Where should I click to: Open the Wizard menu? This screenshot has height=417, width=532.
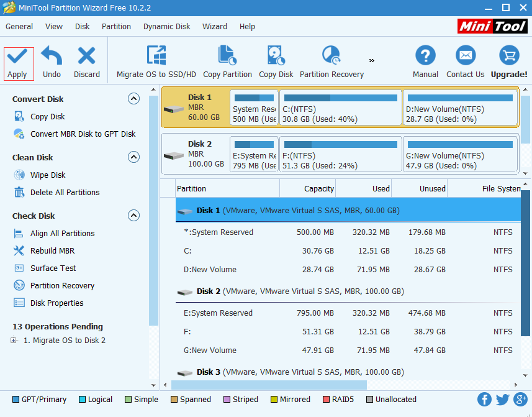(x=214, y=27)
